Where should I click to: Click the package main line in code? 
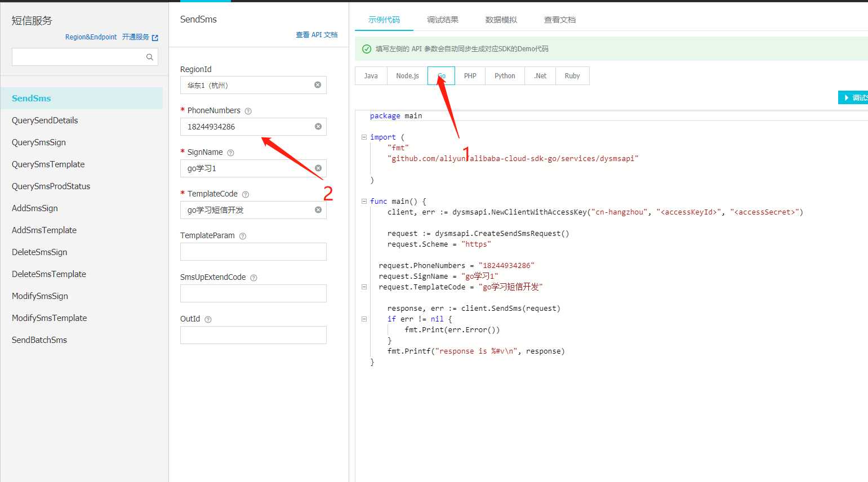pyautogui.click(x=396, y=116)
